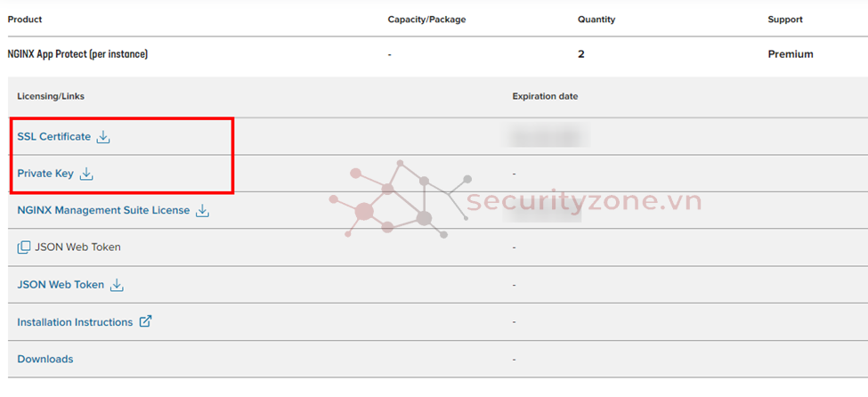This screenshot has width=868, height=397.
Task: Go to the Downloads link
Action: (45, 360)
